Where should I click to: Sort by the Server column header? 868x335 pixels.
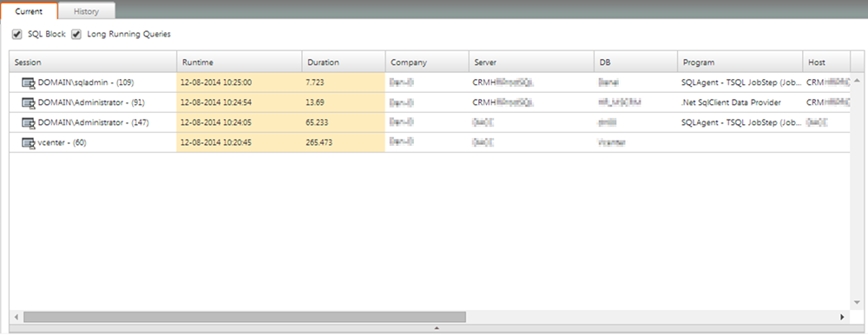pyautogui.click(x=531, y=62)
